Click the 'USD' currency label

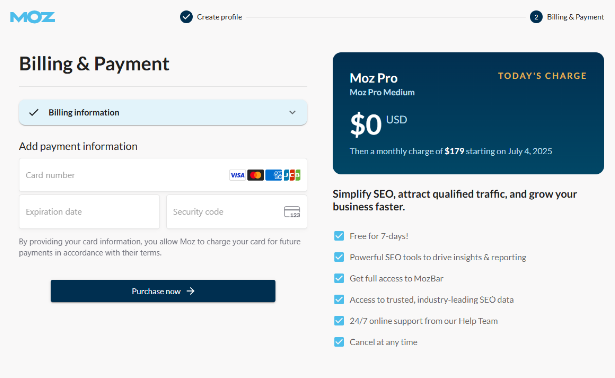(397, 120)
